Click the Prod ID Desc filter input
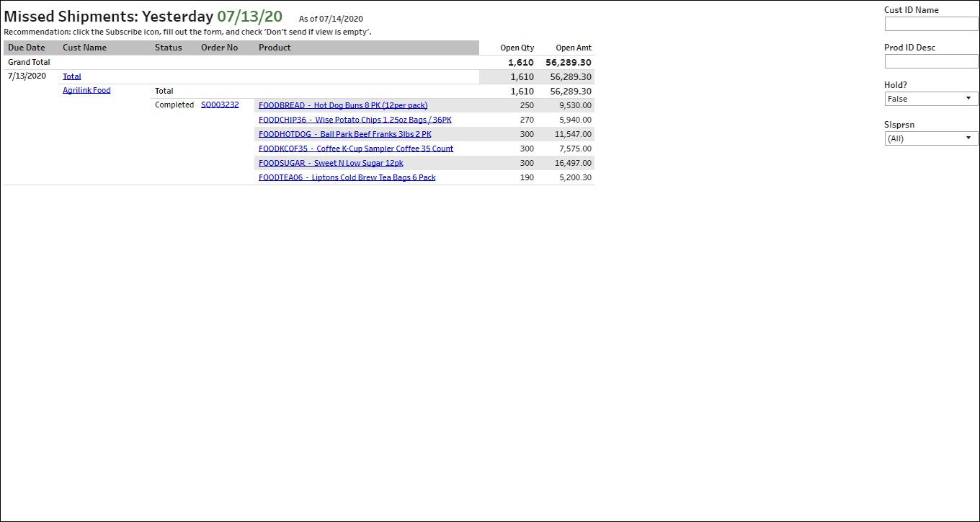This screenshot has height=522, width=980. click(x=930, y=61)
